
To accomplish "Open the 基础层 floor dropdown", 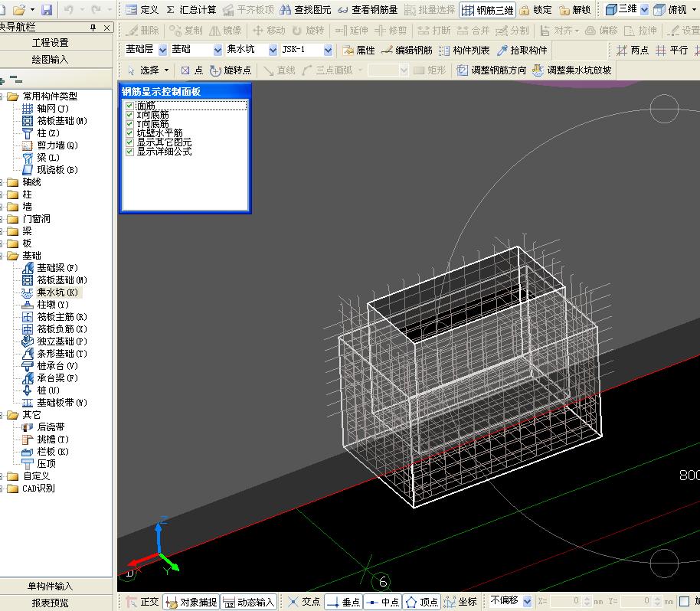I will pyautogui.click(x=163, y=50).
